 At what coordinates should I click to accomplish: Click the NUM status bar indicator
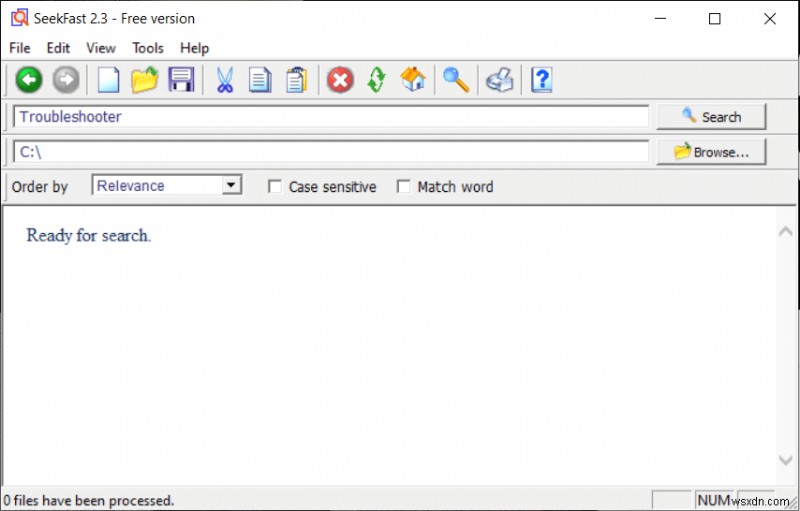click(713, 500)
